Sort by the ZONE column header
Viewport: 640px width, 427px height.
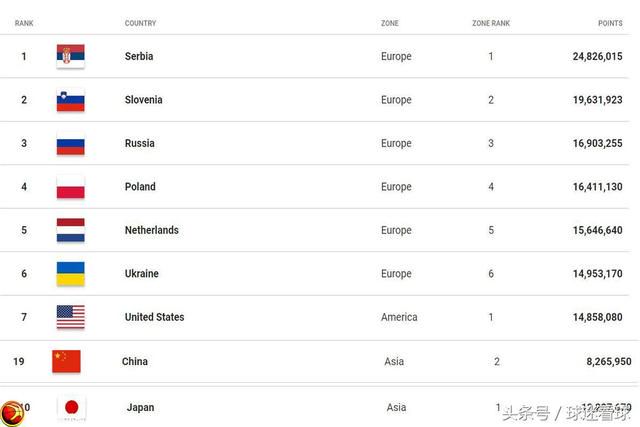(x=390, y=23)
